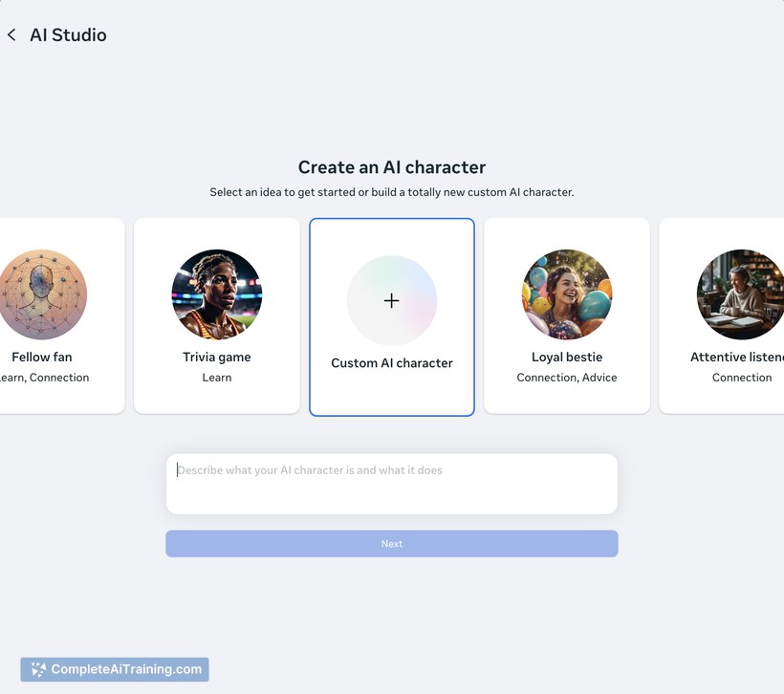Click the plus icon for Custom AI character
Image resolution: width=784 pixels, height=694 pixels.
[392, 300]
